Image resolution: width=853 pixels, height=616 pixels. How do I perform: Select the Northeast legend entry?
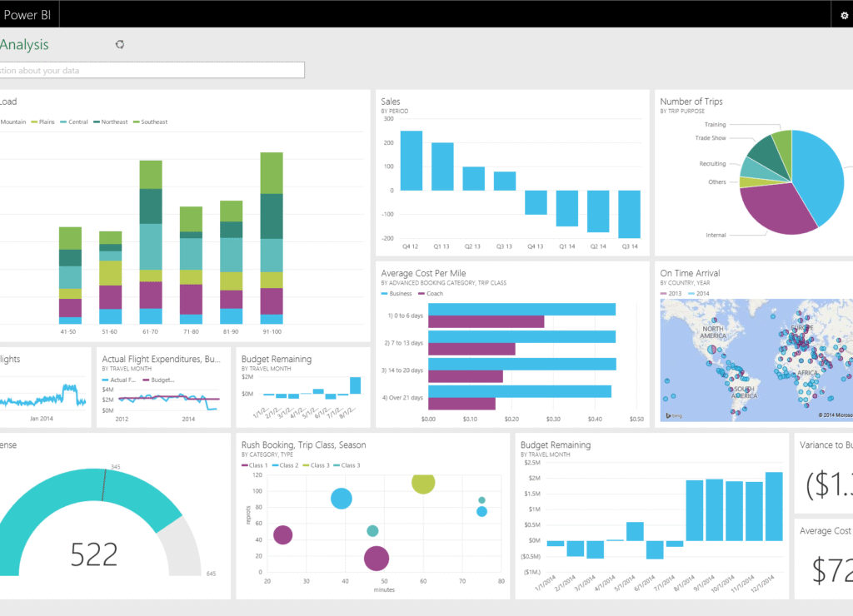(111, 122)
